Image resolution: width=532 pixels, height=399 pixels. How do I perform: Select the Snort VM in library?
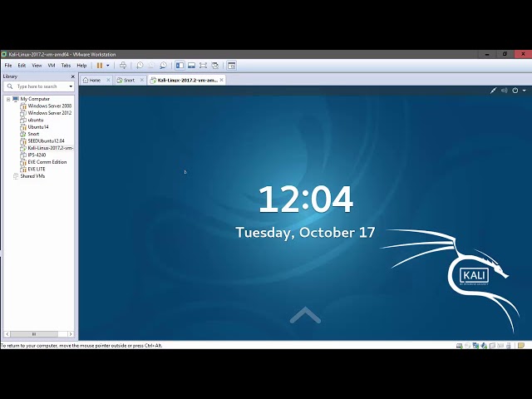(33, 134)
